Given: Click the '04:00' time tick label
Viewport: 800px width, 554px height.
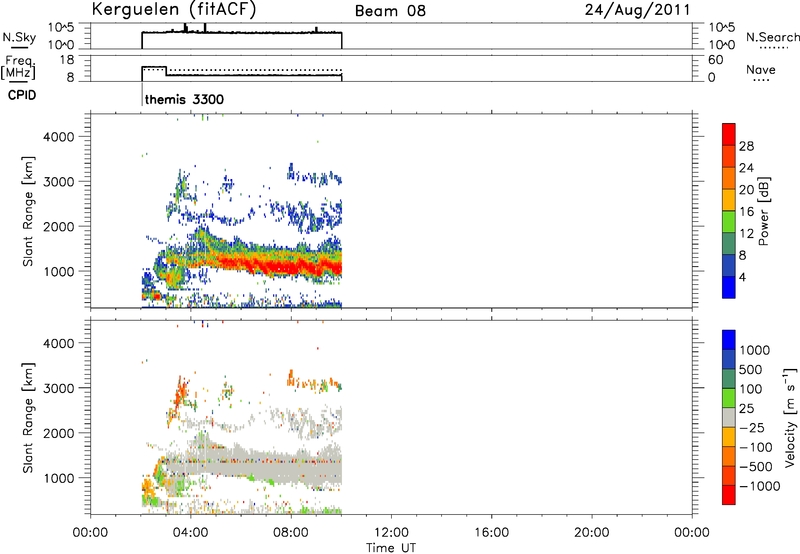Looking at the screenshot, I should (191, 533).
